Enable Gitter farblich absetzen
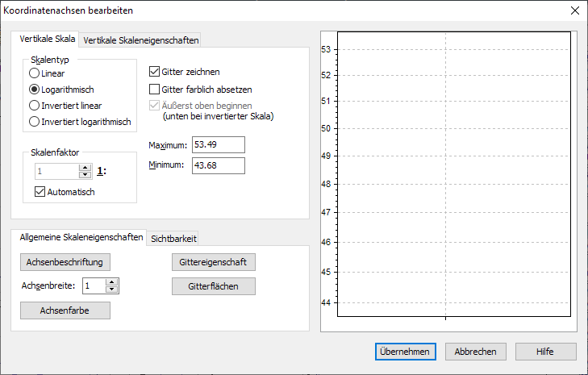Screen dimensions: 588x375 [156, 89]
